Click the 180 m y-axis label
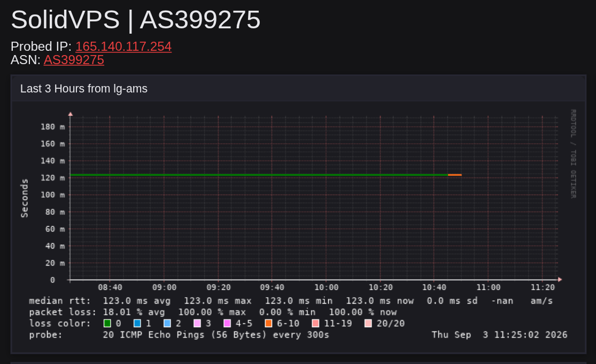This screenshot has width=596, height=364. click(x=53, y=127)
